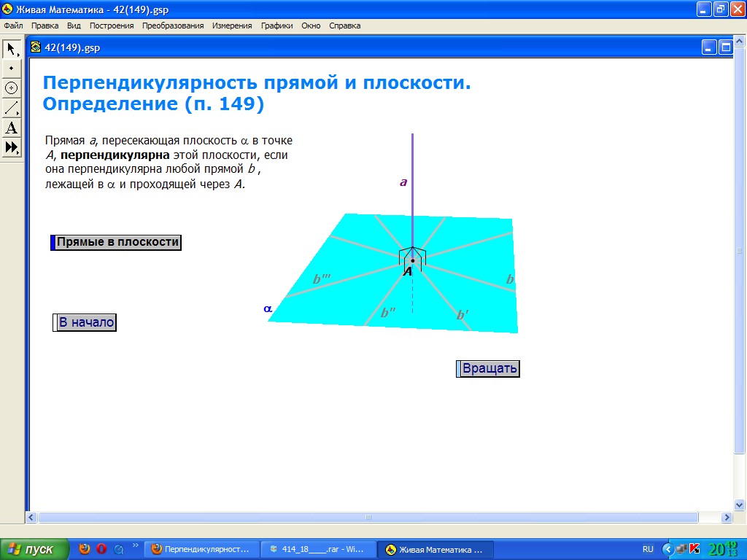
Task: Select the Text tool
Action: pyautogui.click(x=11, y=128)
